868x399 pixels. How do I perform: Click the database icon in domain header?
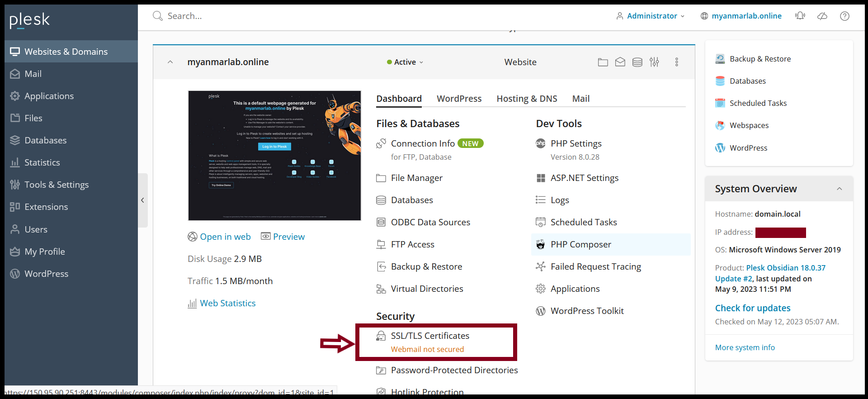click(637, 62)
